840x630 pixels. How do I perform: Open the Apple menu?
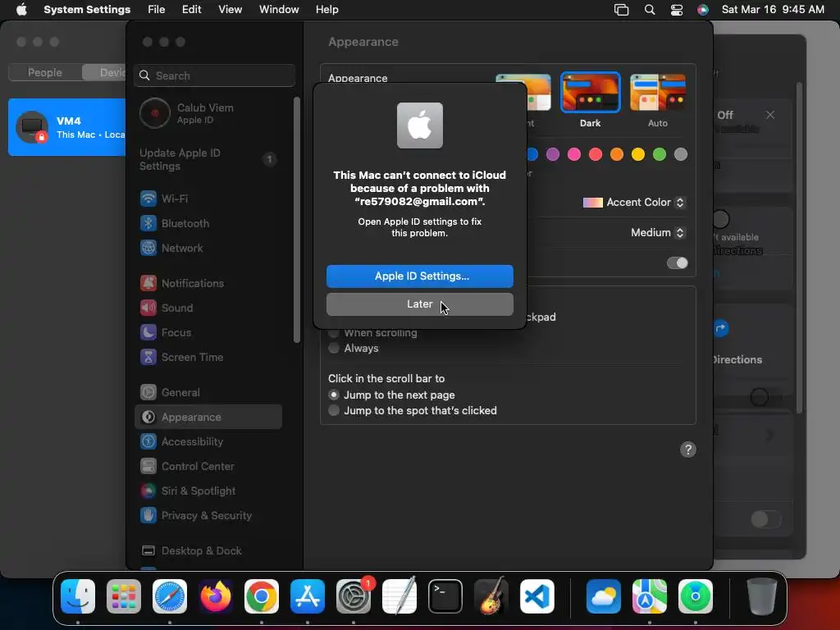[x=21, y=10]
